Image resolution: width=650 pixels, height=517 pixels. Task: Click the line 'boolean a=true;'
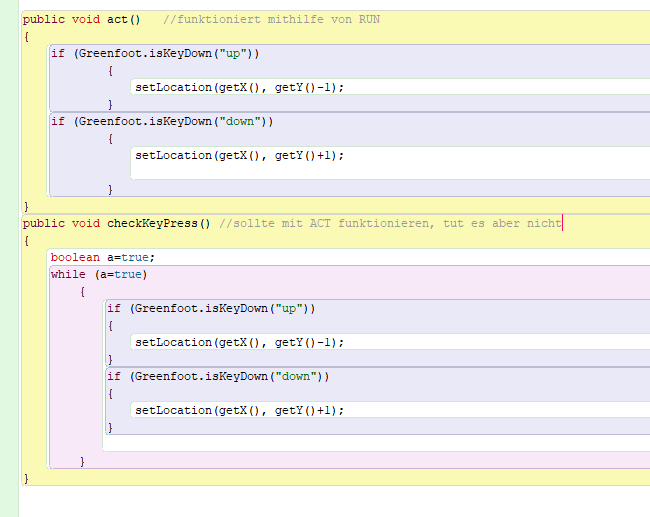[103, 257]
